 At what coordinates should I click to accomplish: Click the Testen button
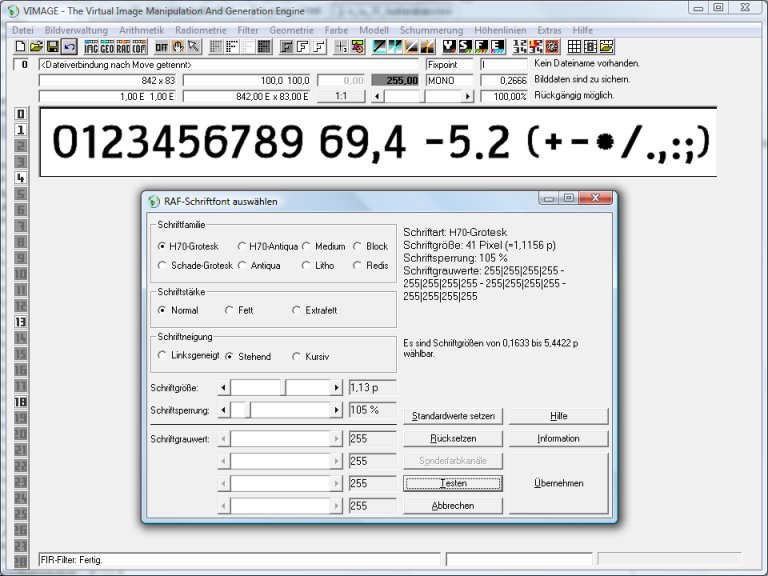coord(453,483)
